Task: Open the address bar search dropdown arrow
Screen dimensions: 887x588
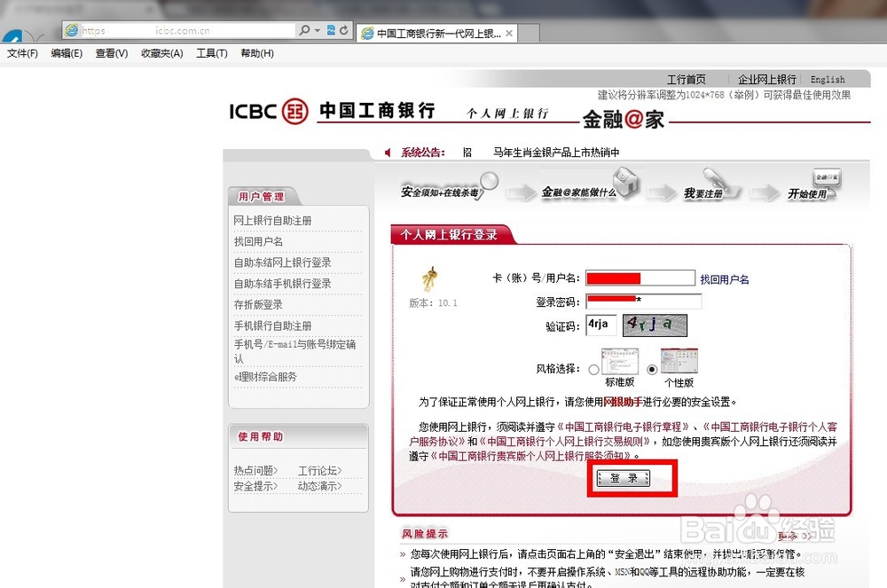Action: coord(317,30)
